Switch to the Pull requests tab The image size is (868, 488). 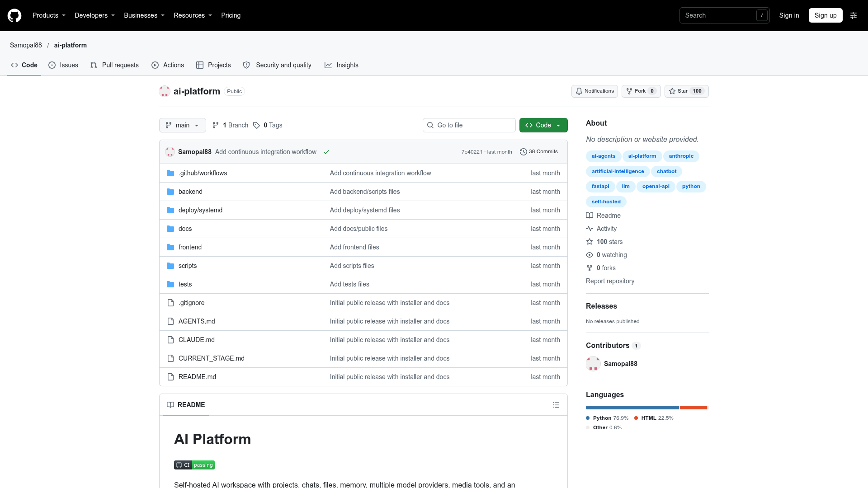pyautogui.click(x=114, y=65)
